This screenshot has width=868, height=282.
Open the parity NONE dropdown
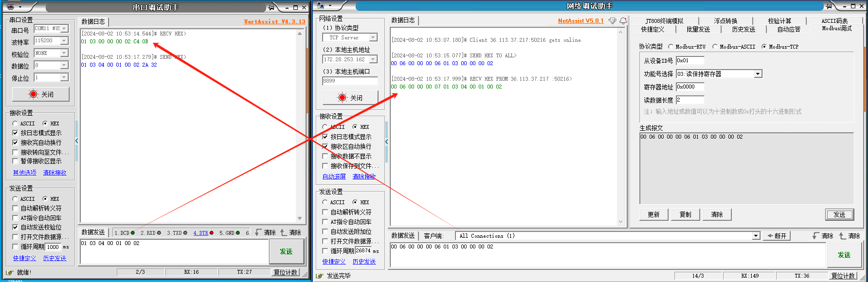coord(64,53)
